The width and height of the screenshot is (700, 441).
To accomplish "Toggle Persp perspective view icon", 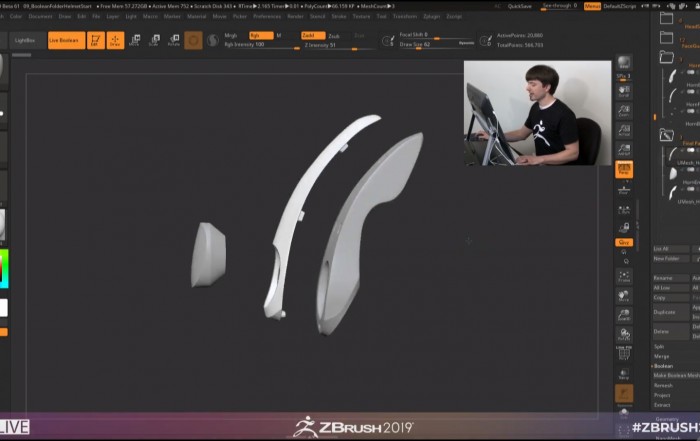I will coord(624,171).
